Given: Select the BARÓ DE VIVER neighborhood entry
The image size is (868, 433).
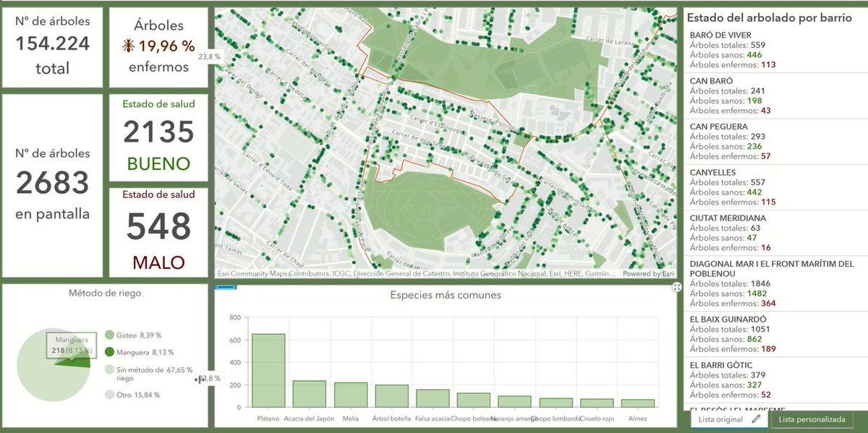Looking at the screenshot, I should (774, 50).
